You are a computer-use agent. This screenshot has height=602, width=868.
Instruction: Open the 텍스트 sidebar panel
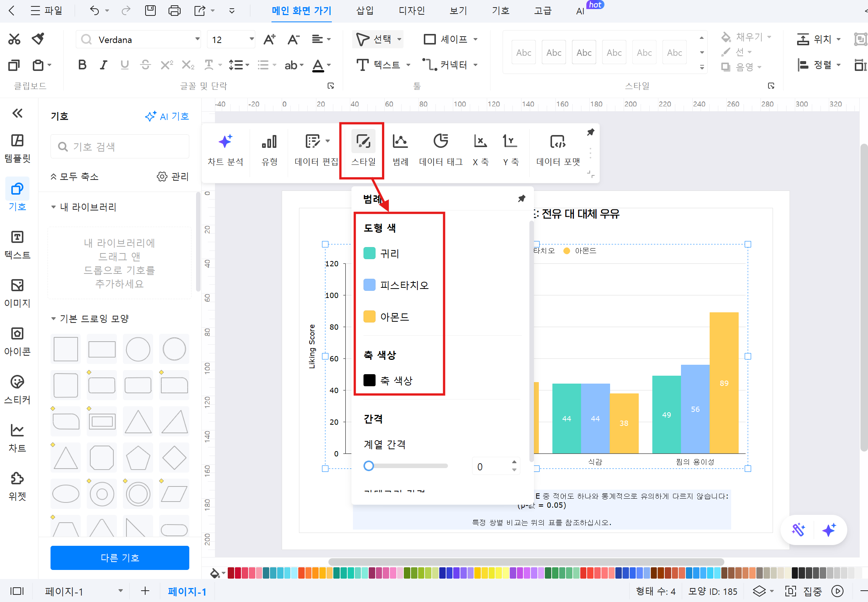coord(17,245)
